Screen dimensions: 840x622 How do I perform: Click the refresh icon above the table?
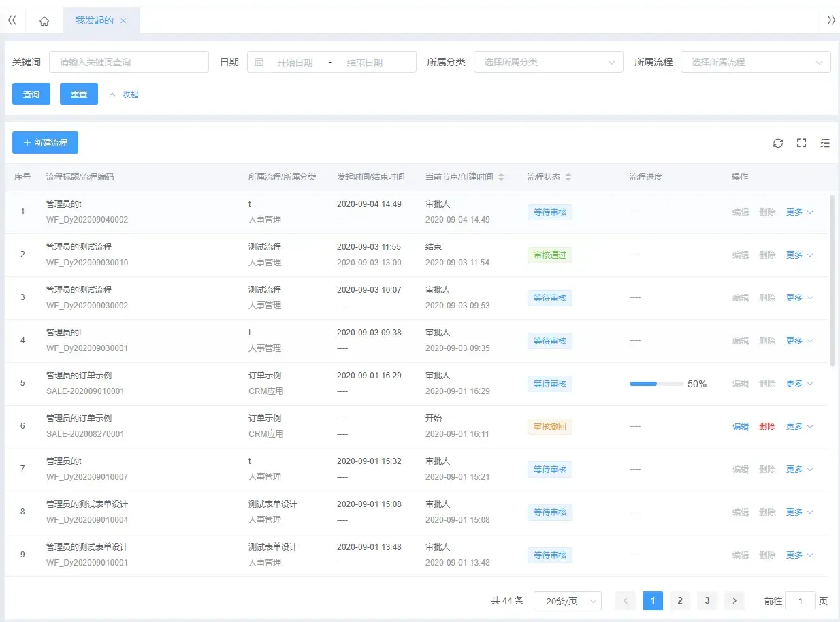(x=778, y=143)
